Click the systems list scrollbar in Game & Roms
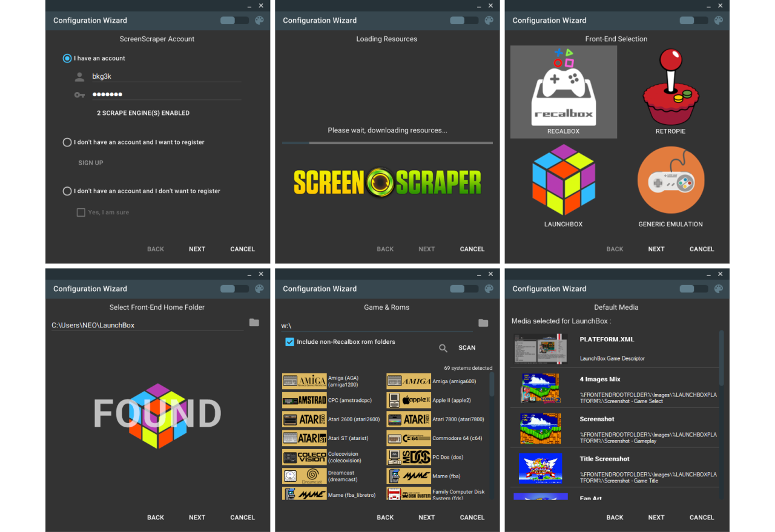This screenshot has width=775, height=532. point(492,385)
